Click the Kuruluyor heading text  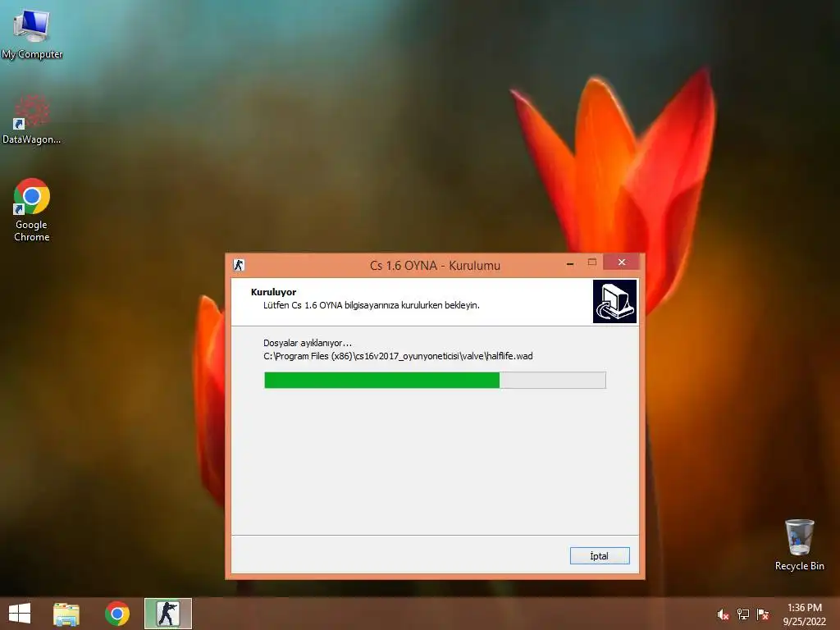[273, 292]
